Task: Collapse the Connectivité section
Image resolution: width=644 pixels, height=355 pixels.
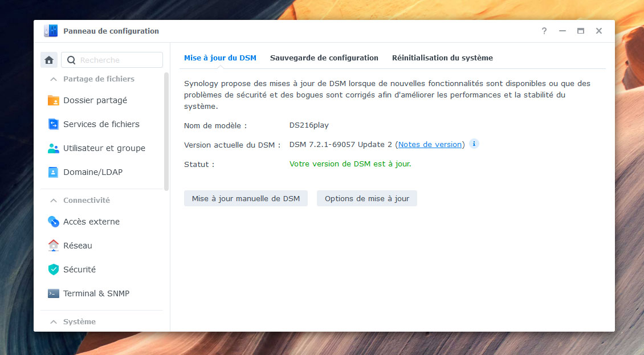Action: [x=54, y=201]
